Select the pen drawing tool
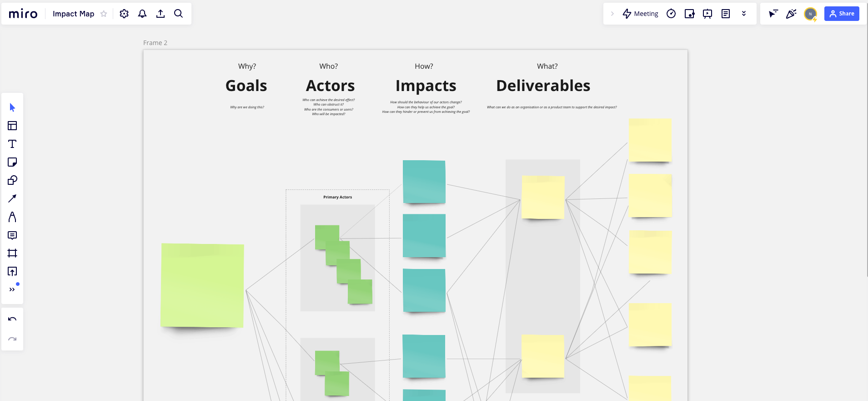The height and width of the screenshot is (401, 868). (x=12, y=217)
